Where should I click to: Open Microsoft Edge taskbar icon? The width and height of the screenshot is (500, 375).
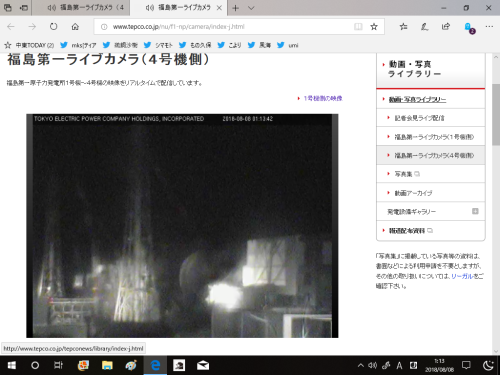pyautogui.click(x=155, y=366)
